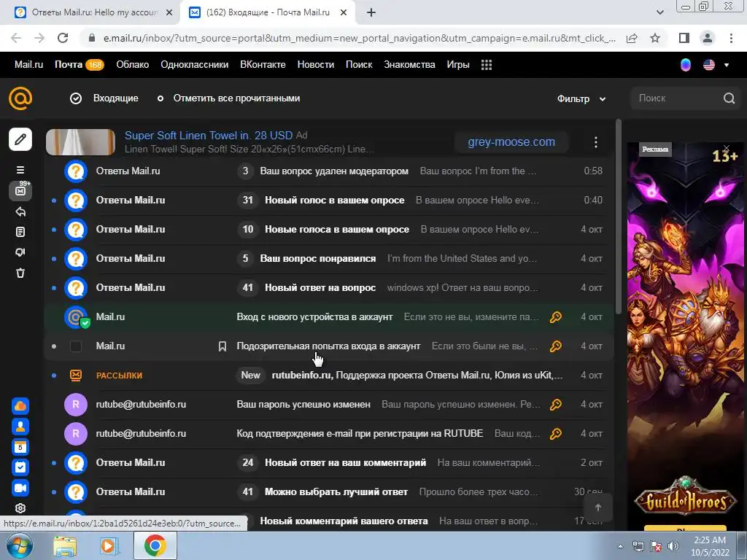The image size is (747, 560).
Task: Open the sent mail reply-arrow sidebar icon
Action: [20, 211]
